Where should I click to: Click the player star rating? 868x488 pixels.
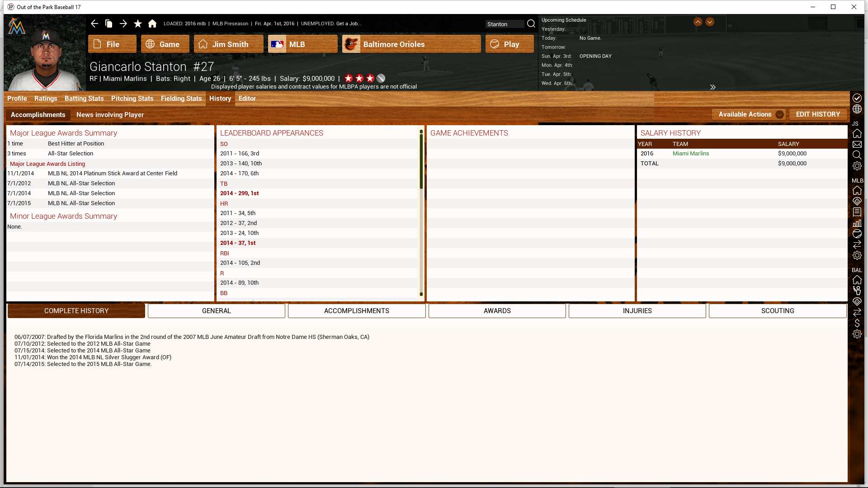point(364,78)
